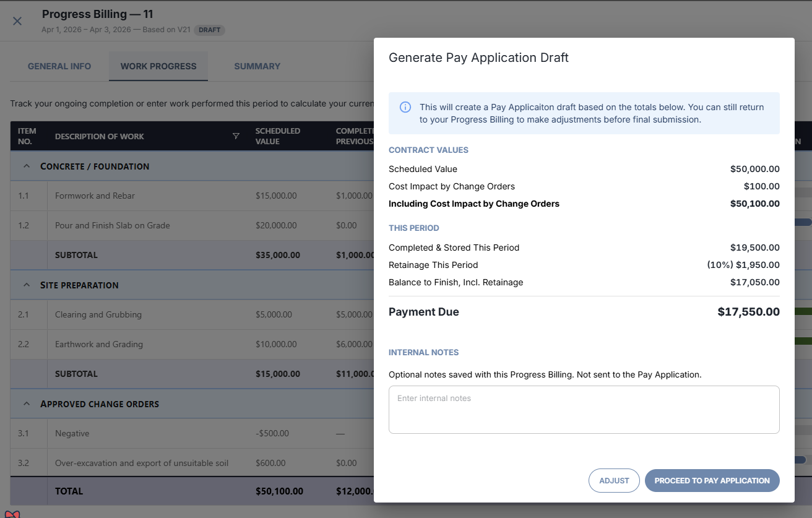Close the Progress Billing page with the X icon
This screenshot has width=812, height=518.
(x=17, y=21)
